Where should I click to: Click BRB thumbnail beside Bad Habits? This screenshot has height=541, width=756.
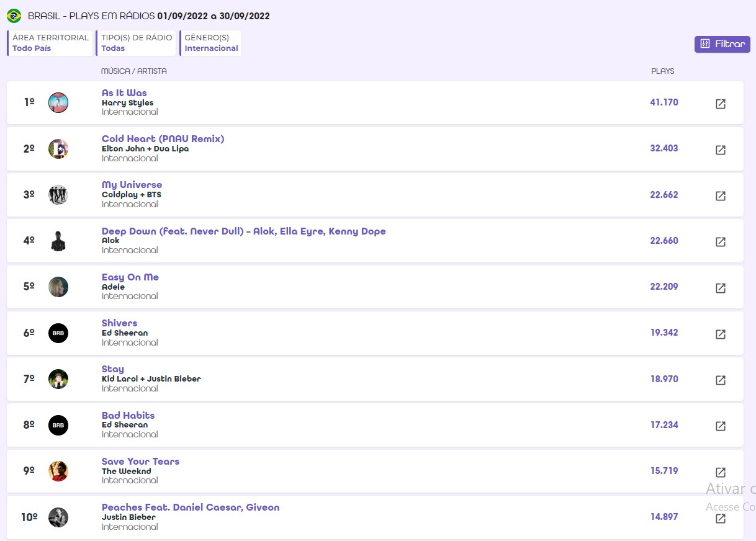pos(58,425)
